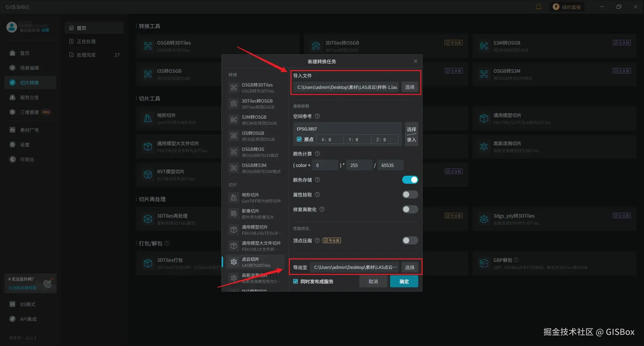
Task: Open 素材广场 in the sidebar
Action: click(x=30, y=130)
